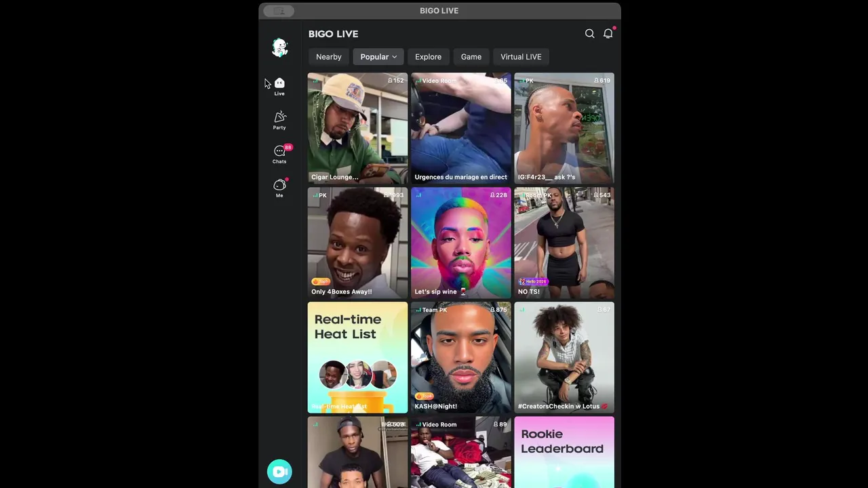Open the Let's sip wine stream
This screenshot has height=488, width=868.
461,243
